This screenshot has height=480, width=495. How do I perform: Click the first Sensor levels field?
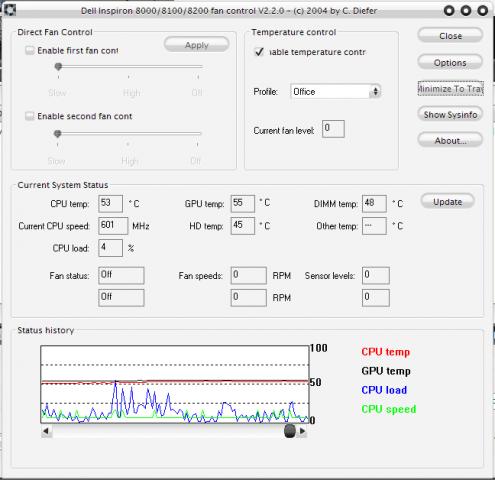[376, 275]
